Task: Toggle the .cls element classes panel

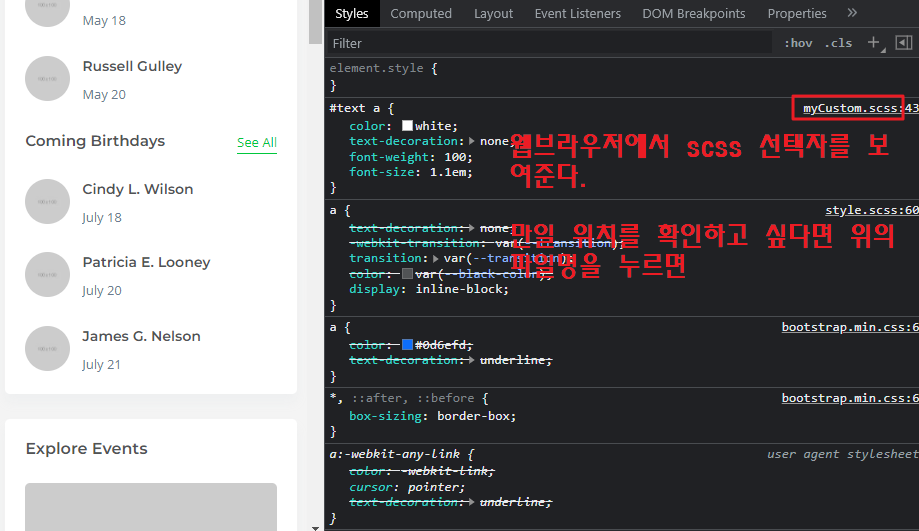Action: click(838, 43)
